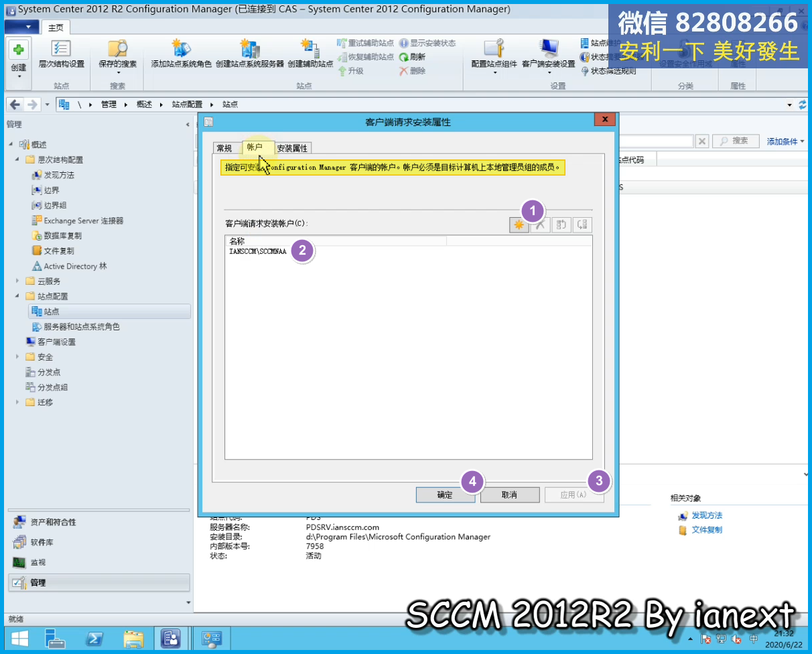Expand the 安全 tree node
812x654 pixels.
(17, 357)
